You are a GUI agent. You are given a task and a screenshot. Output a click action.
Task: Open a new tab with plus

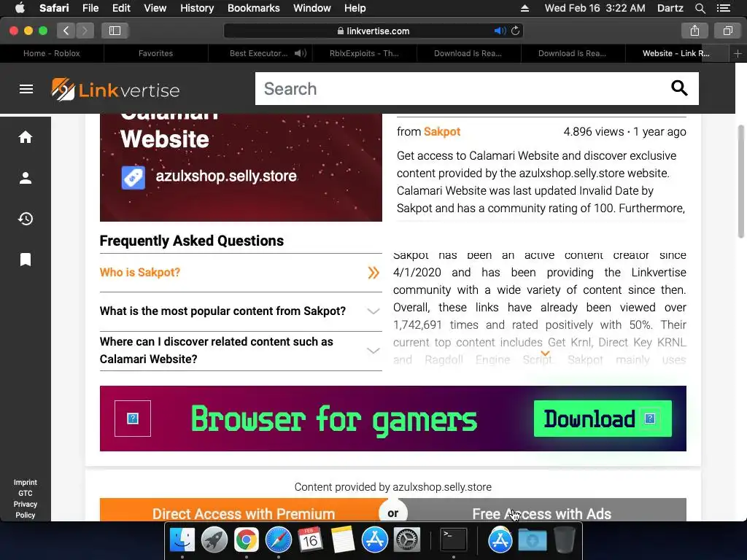click(x=738, y=53)
